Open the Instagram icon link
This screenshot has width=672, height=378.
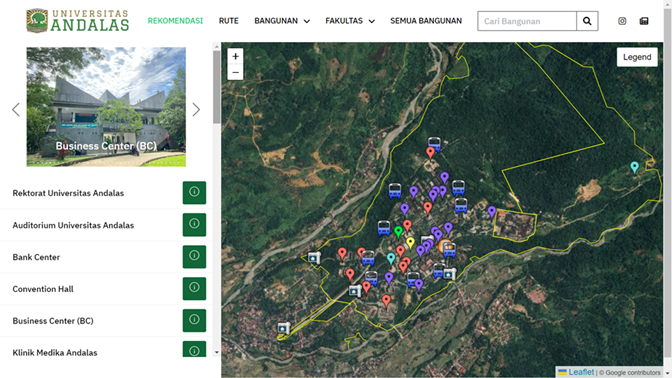click(622, 21)
